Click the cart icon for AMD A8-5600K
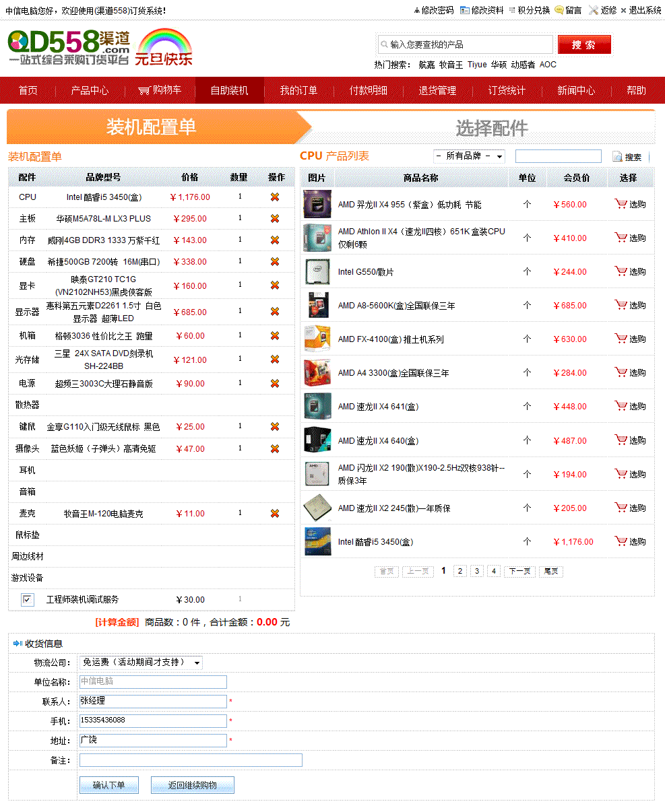 [x=621, y=305]
